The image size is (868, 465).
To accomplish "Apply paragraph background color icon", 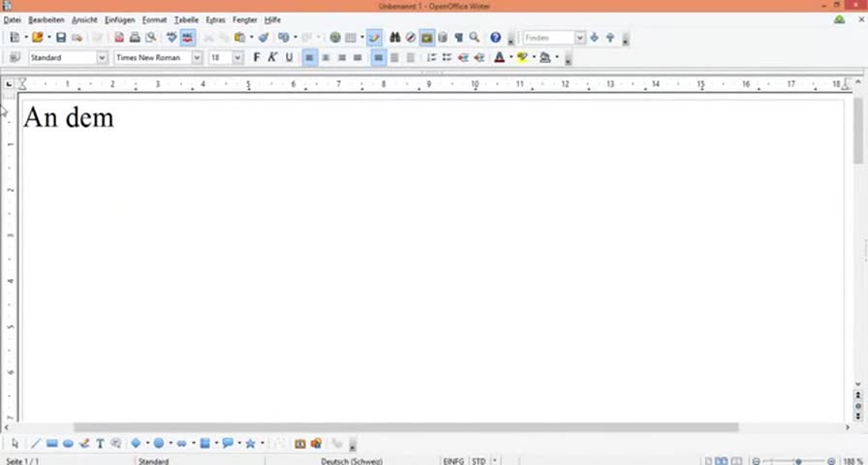I will pyautogui.click(x=545, y=57).
